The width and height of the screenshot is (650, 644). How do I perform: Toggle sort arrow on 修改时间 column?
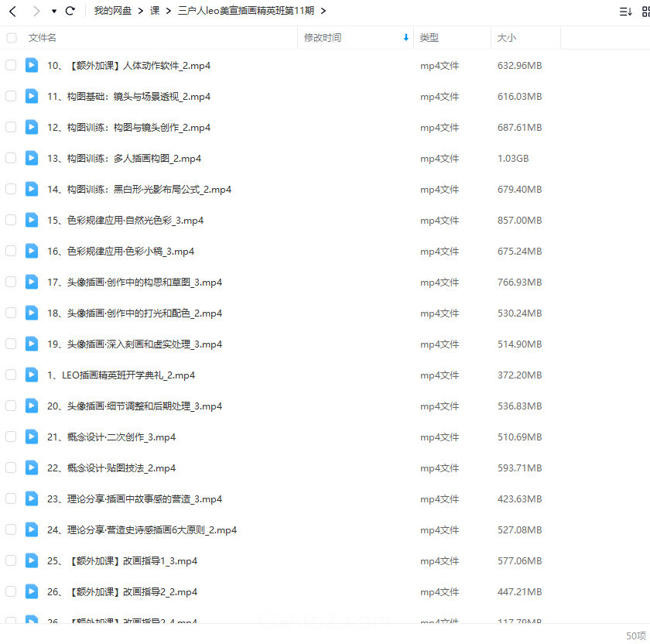(x=406, y=38)
